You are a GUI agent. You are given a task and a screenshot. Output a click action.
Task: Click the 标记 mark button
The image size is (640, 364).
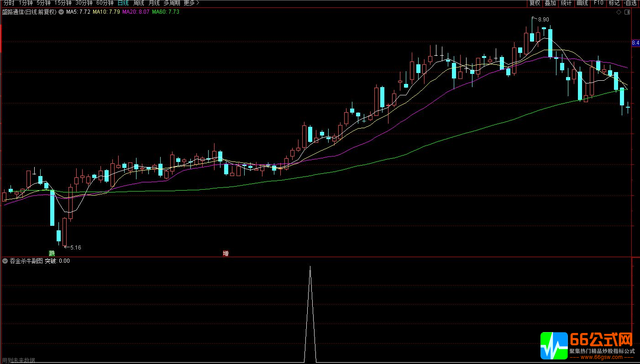[614, 3]
